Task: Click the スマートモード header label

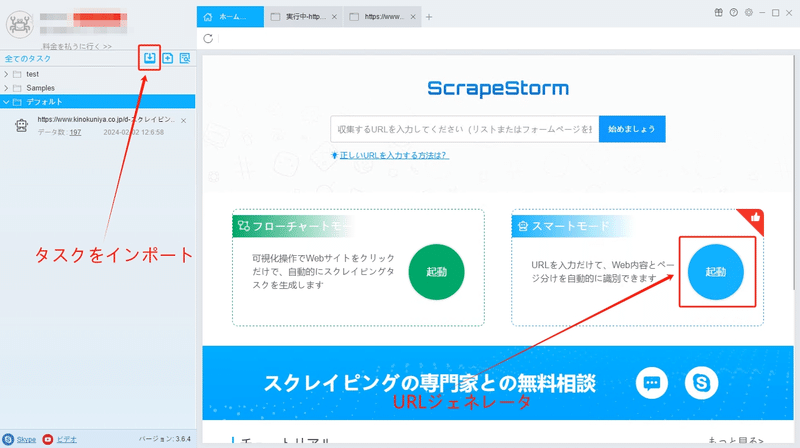Action: coord(570,226)
